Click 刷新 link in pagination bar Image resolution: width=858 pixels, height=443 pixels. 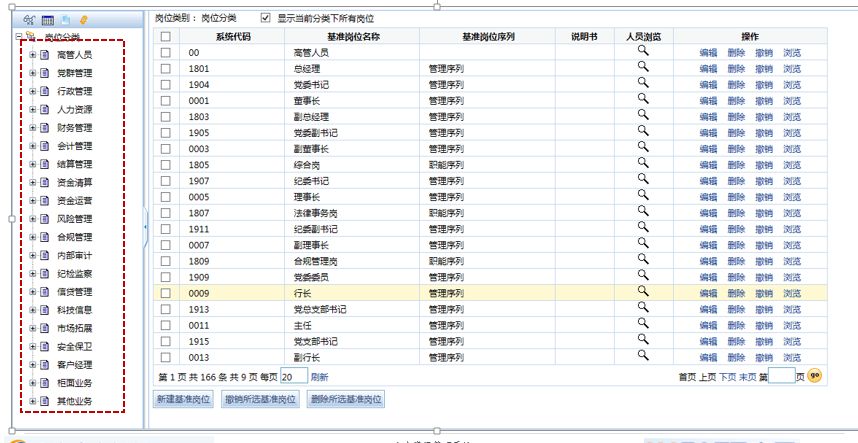tap(320, 377)
